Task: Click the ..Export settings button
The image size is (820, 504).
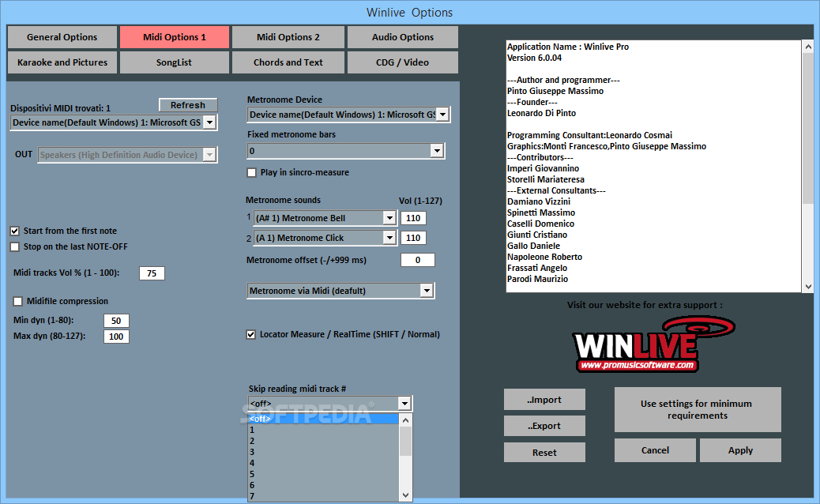Action: 544,426
